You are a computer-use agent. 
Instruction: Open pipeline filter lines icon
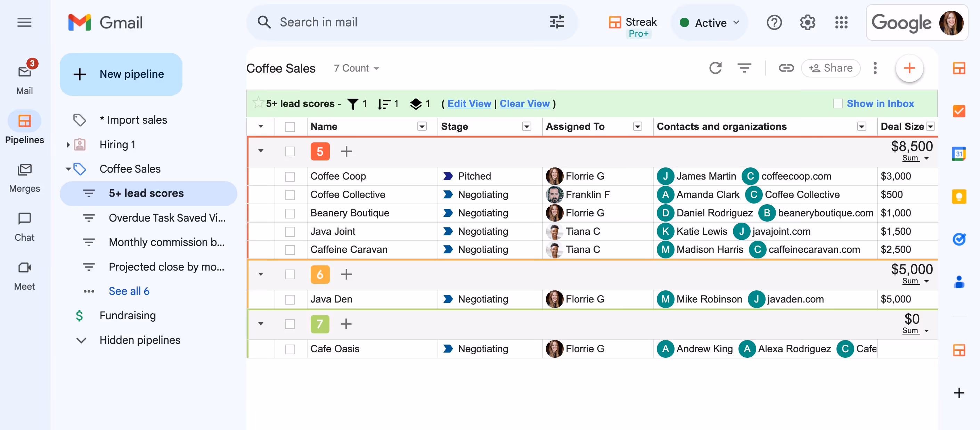point(744,68)
